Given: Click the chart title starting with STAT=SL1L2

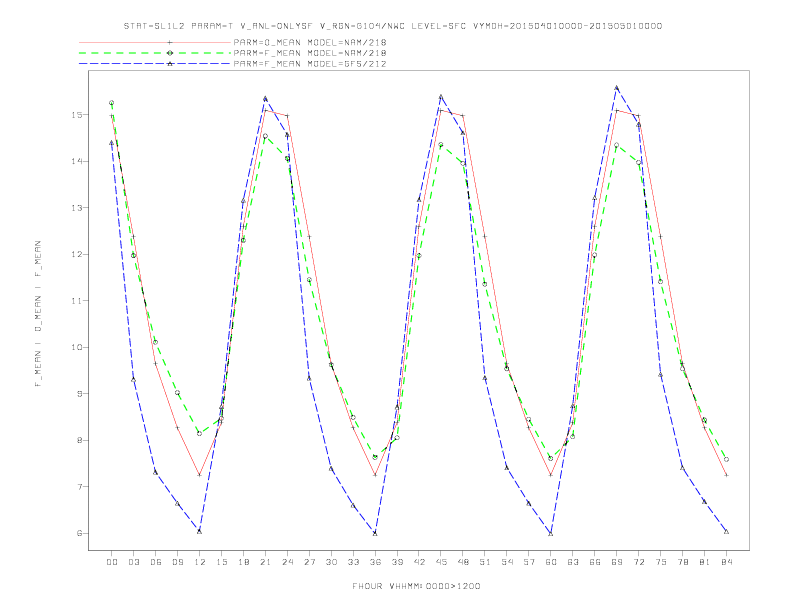Looking at the screenshot, I should coord(393,26).
